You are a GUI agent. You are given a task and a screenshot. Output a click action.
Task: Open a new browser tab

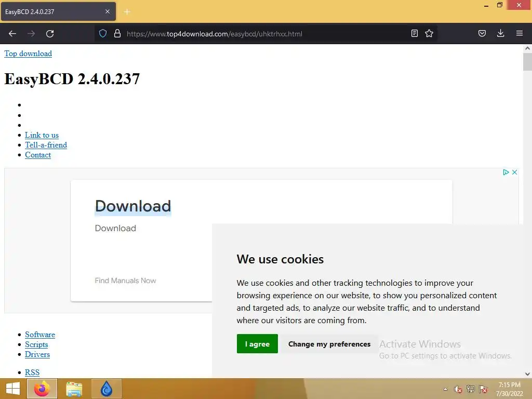127,12
